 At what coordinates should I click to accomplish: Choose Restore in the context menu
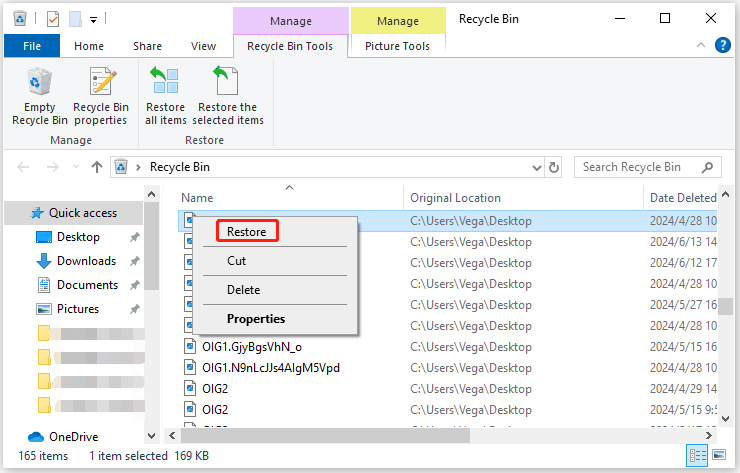(x=247, y=231)
